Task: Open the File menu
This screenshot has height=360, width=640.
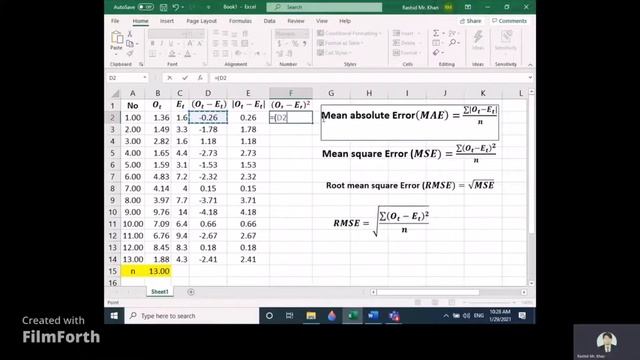Action: tap(115, 21)
